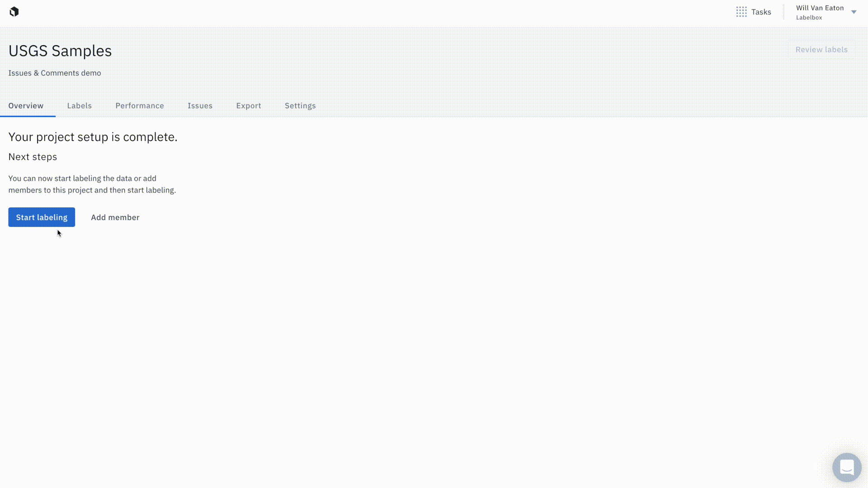
Task: Click the Add member button
Action: pyautogui.click(x=115, y=217)
